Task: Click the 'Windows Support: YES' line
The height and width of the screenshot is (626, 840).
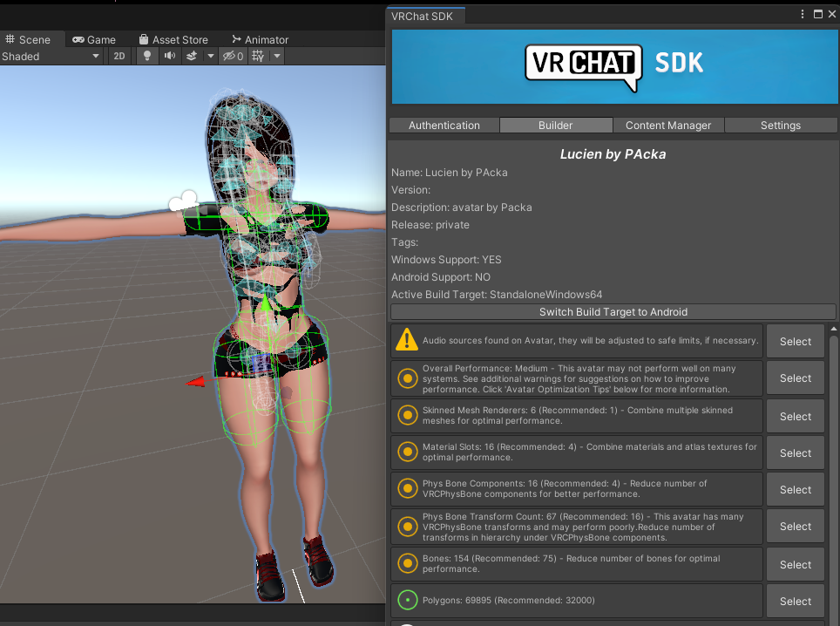Action: click(446, 260)
